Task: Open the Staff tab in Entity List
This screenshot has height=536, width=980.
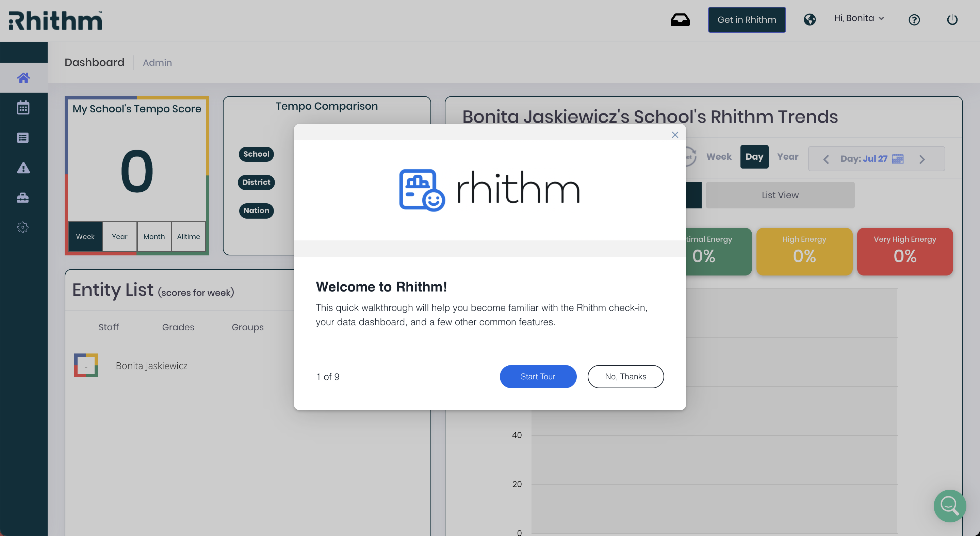Action: pyautogui.click(x=109, y=327)
